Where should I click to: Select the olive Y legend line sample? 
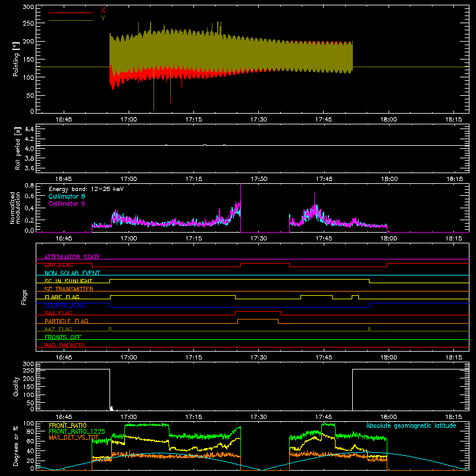71,20
